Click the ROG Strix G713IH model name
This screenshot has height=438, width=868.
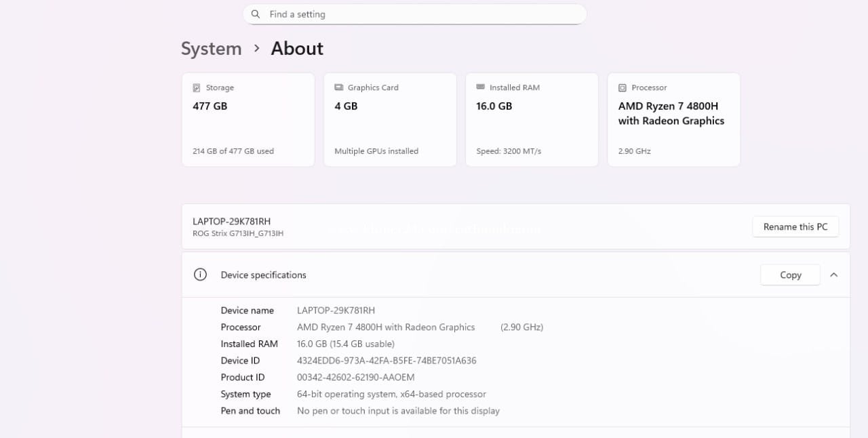coord(238,234)
